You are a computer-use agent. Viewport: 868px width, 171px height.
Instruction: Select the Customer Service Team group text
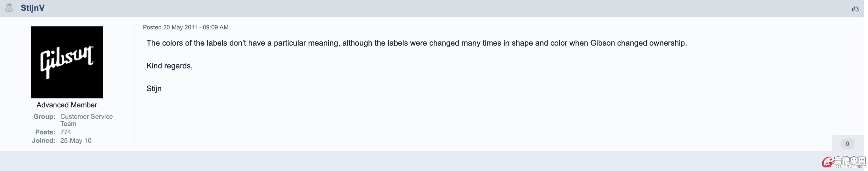click(86, 120)
